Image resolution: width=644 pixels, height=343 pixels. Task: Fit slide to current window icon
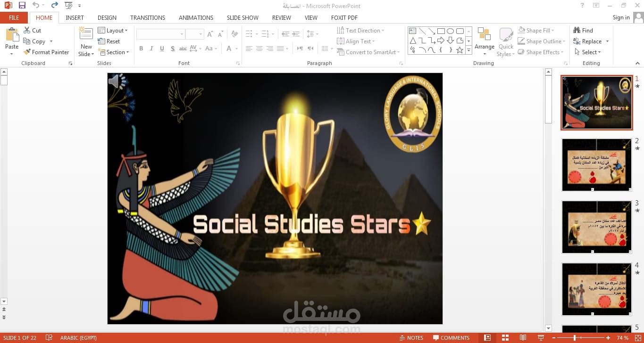[637, 338]
